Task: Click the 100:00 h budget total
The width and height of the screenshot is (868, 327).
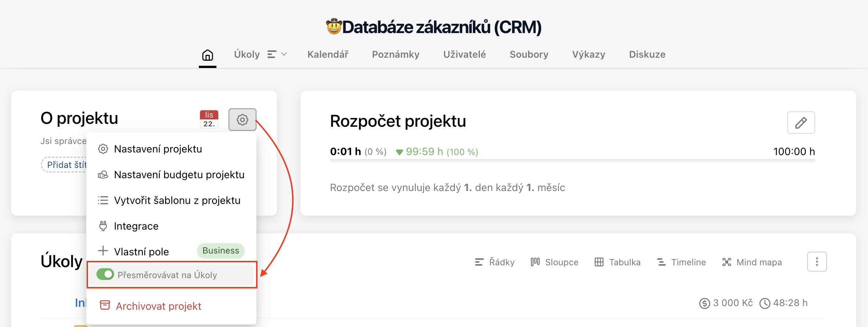Action: 794,151
